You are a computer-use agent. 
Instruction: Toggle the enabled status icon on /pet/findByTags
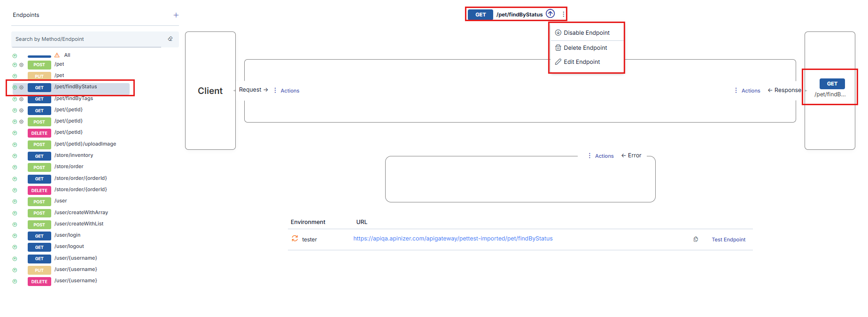(15, 99)
